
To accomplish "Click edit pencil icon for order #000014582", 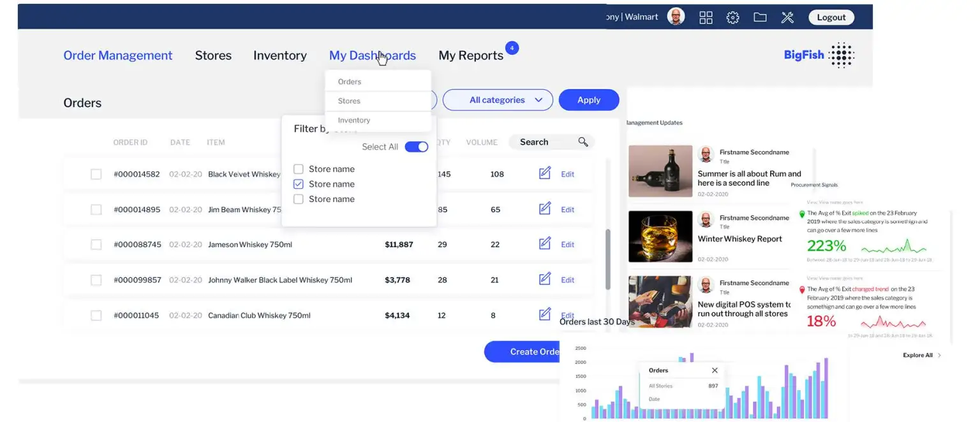I will click(545, 173).
